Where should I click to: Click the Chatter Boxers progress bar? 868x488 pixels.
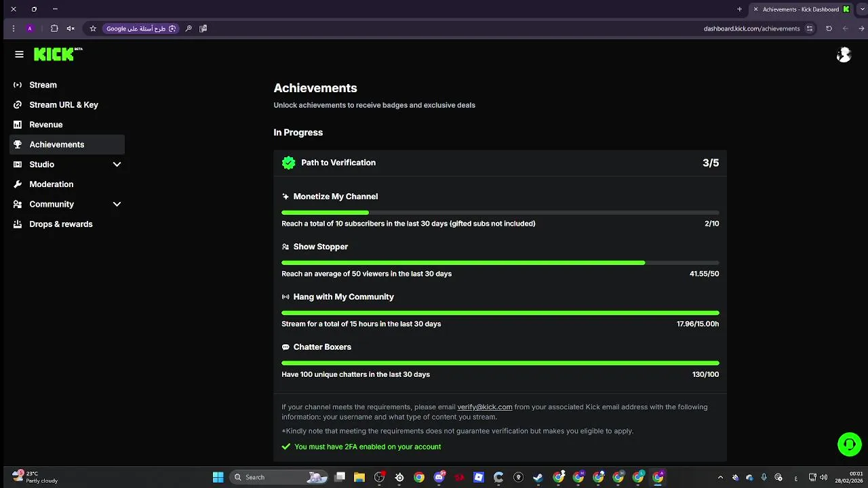pos(500,363)
